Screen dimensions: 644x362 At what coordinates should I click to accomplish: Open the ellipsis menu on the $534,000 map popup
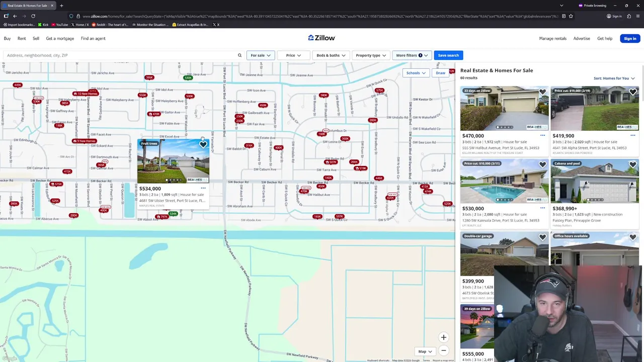pyautogui.click(x=203, y=188)
